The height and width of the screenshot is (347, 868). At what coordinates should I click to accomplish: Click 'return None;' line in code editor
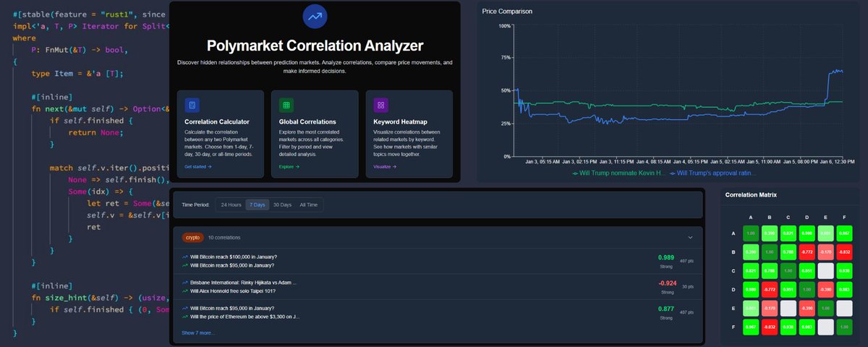(x=97, y=133)
